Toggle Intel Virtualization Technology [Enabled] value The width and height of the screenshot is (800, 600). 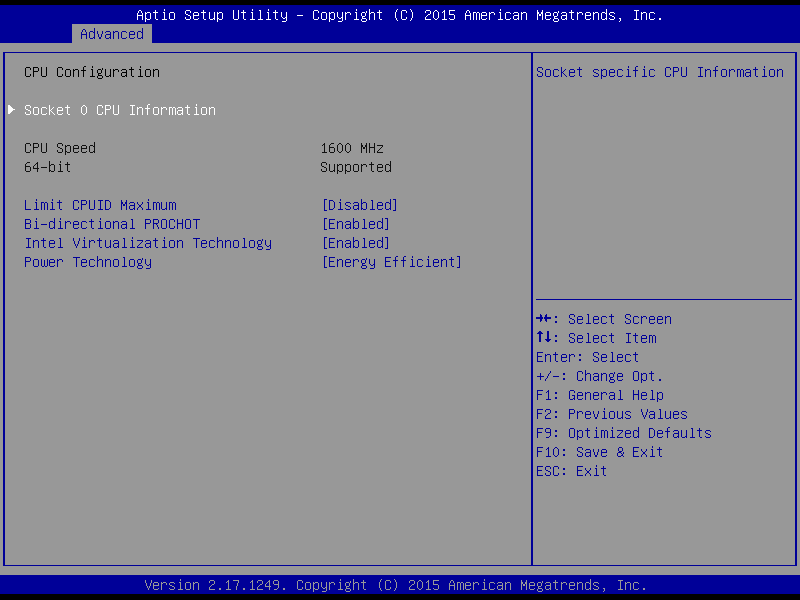[355, 243]
